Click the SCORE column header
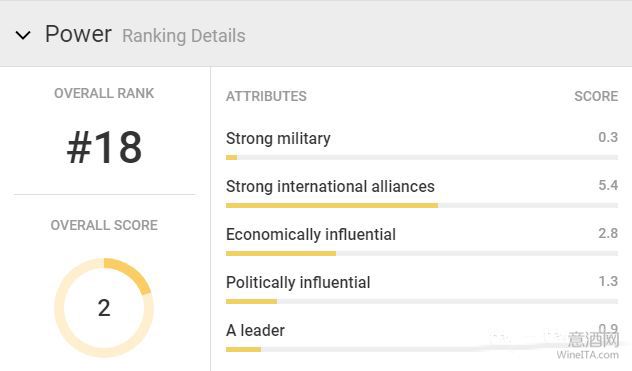The image size is (632, 371). pyautogui.click(x=596, y=96)
